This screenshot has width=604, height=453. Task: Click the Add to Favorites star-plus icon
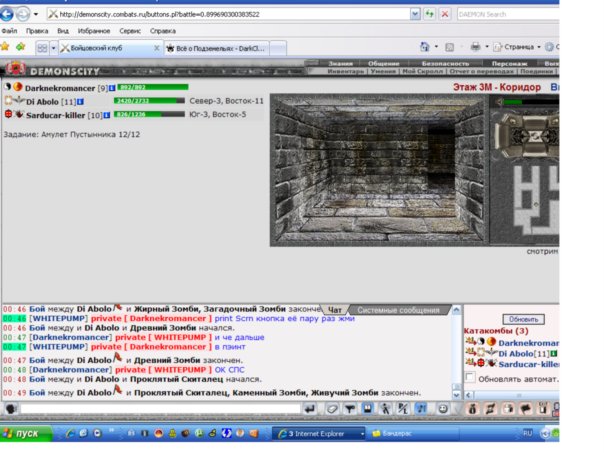click(20, 47)
